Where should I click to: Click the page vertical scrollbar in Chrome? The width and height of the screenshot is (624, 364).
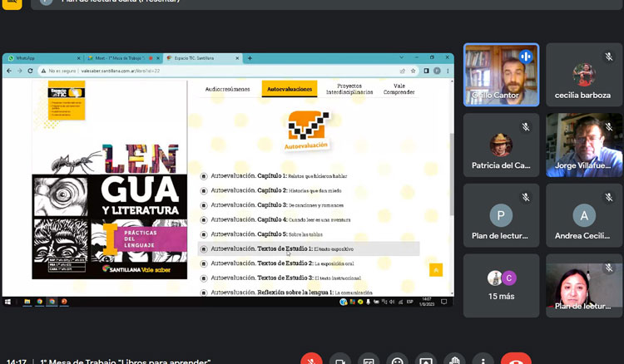[452, 175]
